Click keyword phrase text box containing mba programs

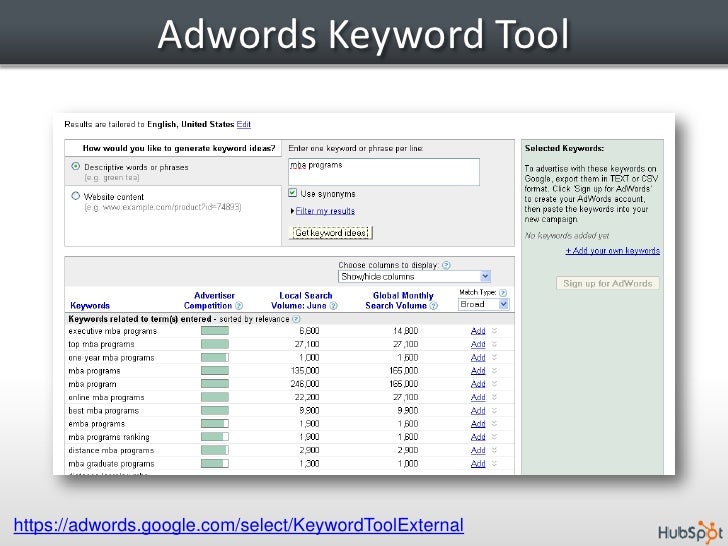(384, 172)
